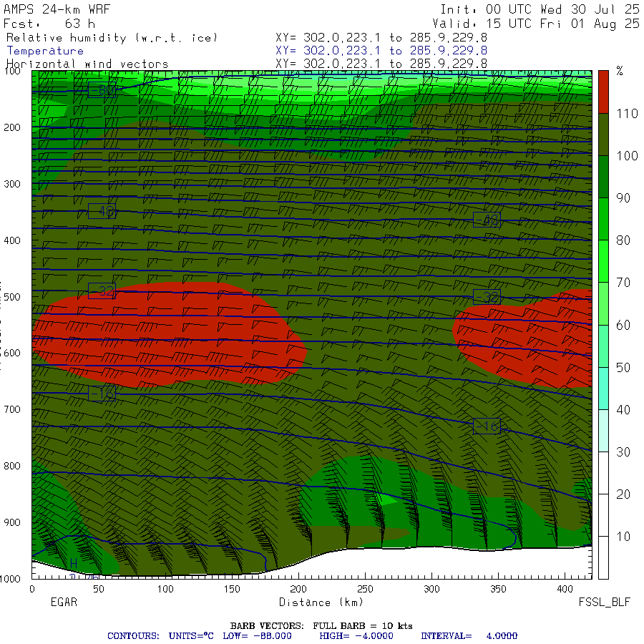Click the pressure axis '700' label
This screenshot has width=644, height=644.
pyautogui.click(x=12, y=409)
